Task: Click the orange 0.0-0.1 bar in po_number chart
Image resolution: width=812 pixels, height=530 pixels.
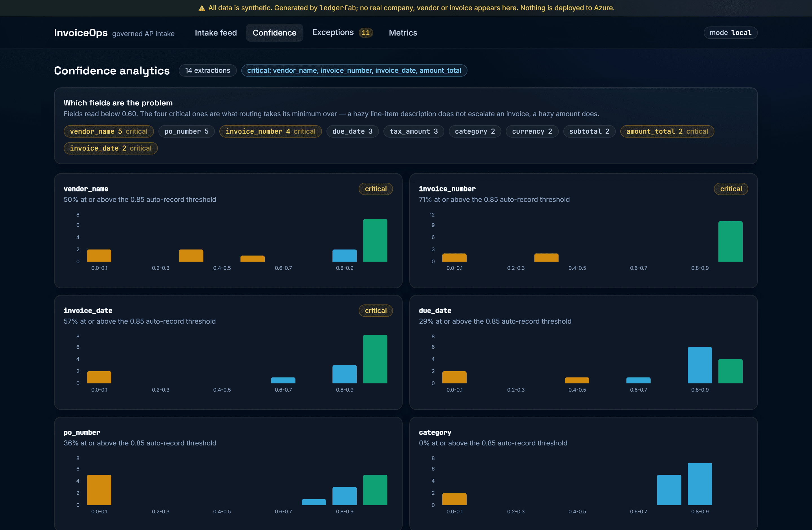Action: coord(99,490)
